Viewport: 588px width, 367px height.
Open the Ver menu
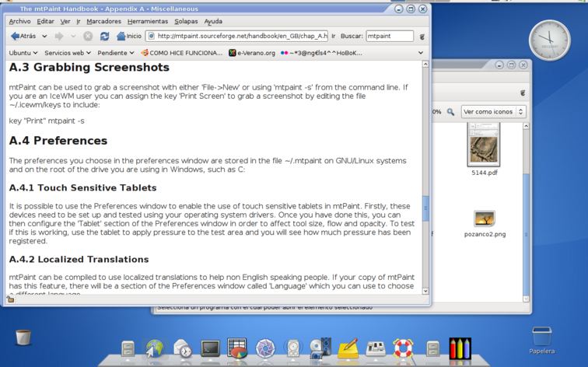tap(65, 21)
